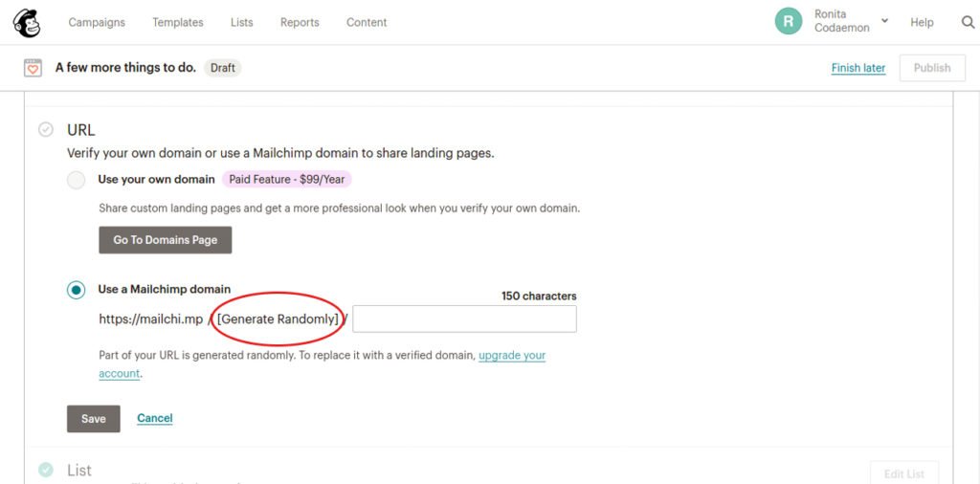Screen dimensions: 980x484
Task: Click the URL section checkmark icon
Action: click(x=46, y=130)
